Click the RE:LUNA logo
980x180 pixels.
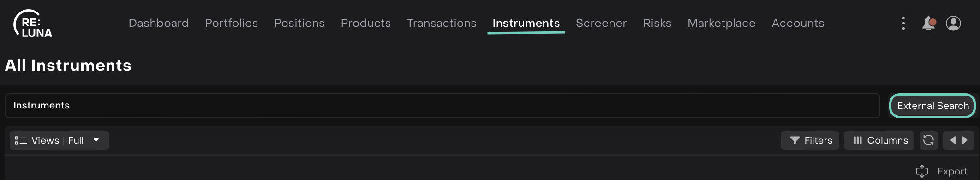(33, 24)
